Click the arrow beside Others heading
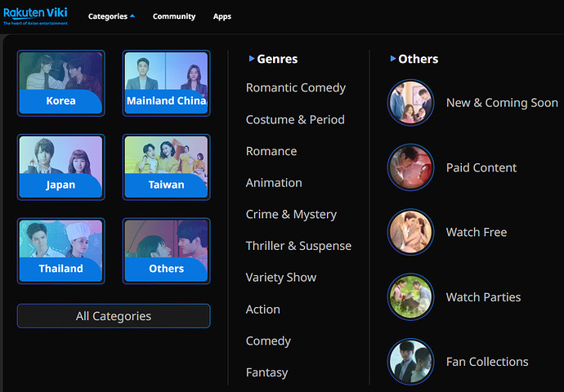 pyautogui.click(x=393, y=59)
